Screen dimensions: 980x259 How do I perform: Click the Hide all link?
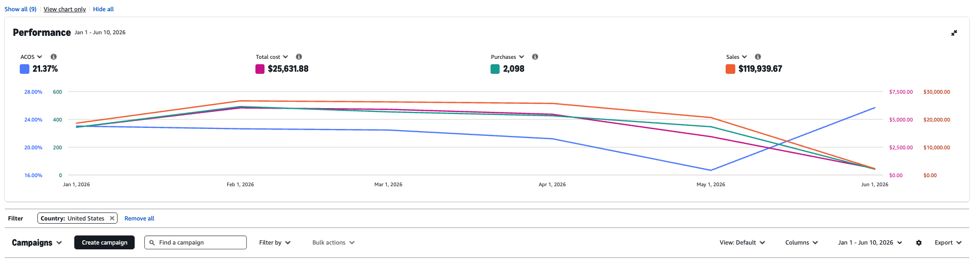pyautogui.click(x=103, y=9)
